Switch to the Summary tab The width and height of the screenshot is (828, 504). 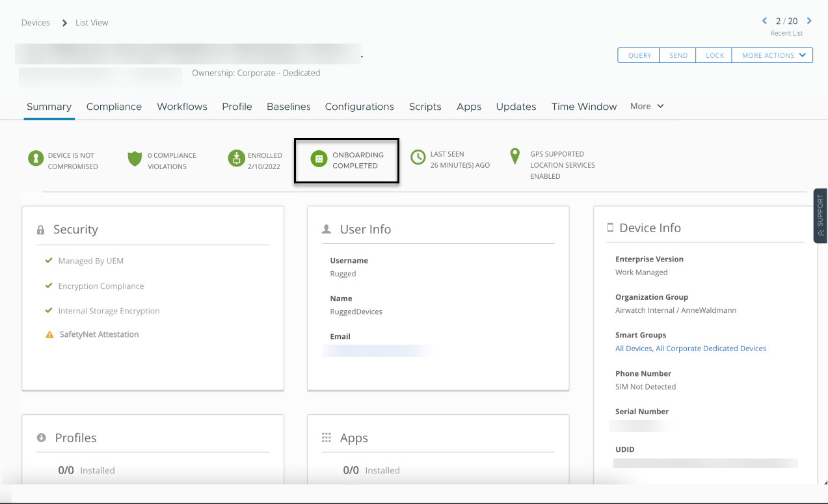click(49, 107)
